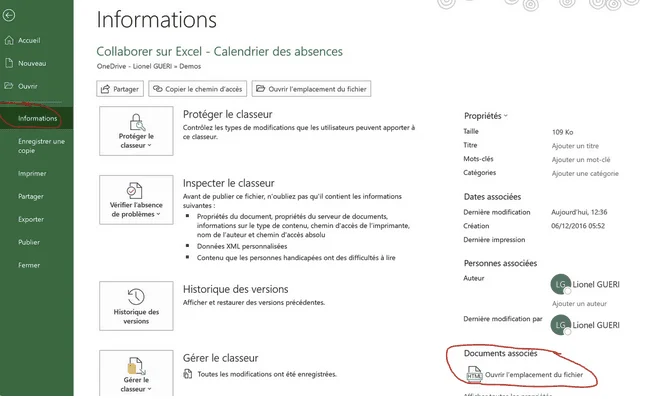Image resolution: width=672 pixels, height=399 pixels.
Task: Click the 109 Ko size value
Action: pos(562,132)
